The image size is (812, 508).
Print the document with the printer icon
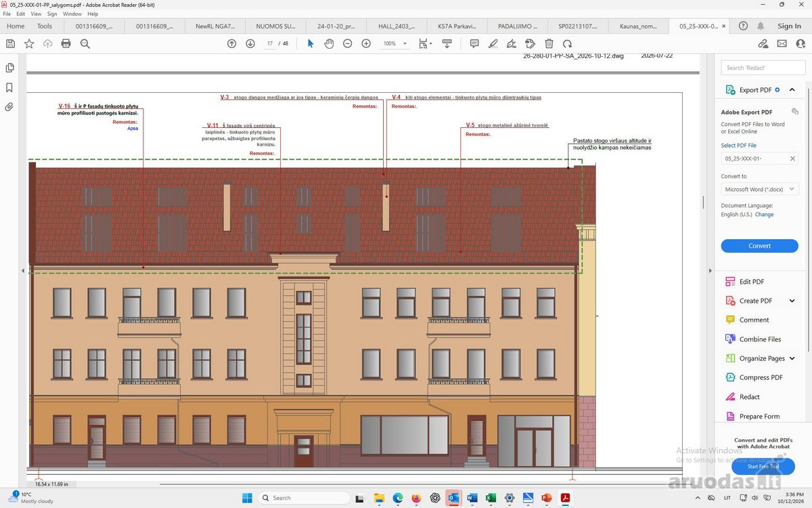66,43
